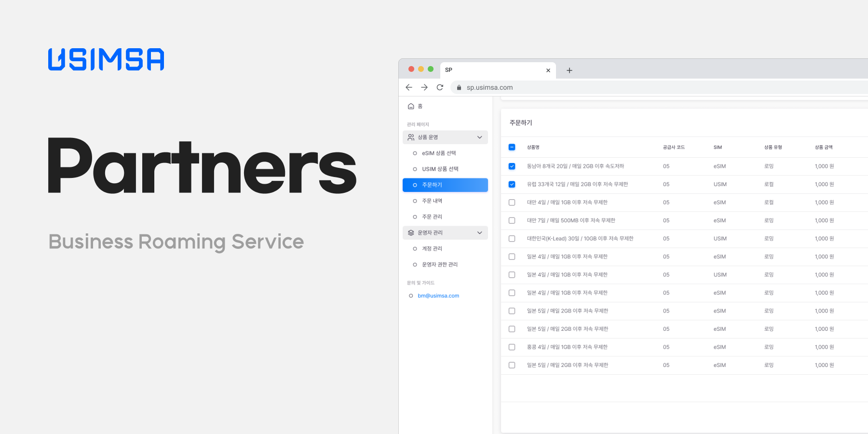Click the 05 supplier code in 대만 7일 row
This screenshot has width=868, height=434.
[x=666, y=220]
